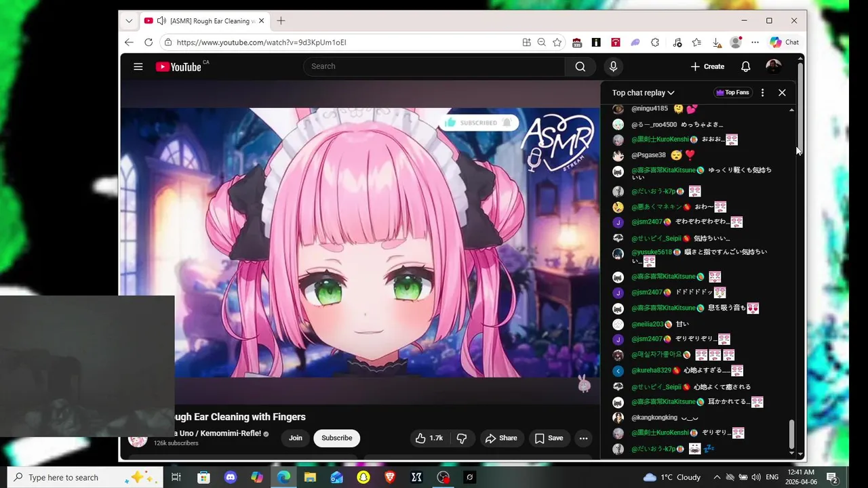Click chat user @kureha8329
Screen dimensions: 868x488
click(x=651, y=371)
